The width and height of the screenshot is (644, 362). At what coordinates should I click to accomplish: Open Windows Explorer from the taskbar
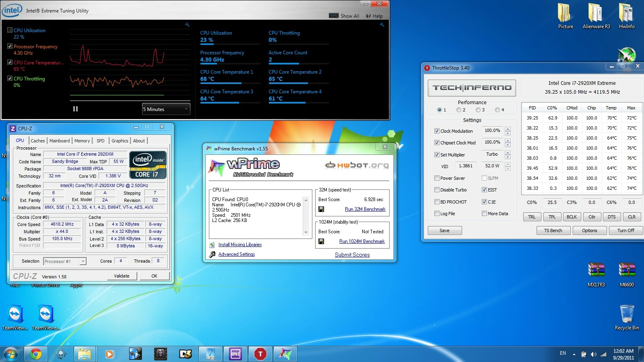tap(85, 354)
